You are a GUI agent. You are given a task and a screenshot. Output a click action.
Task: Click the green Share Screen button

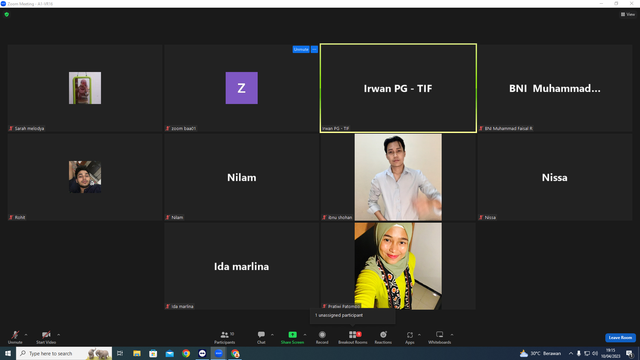pyautogui.click(x=292, y=337)
